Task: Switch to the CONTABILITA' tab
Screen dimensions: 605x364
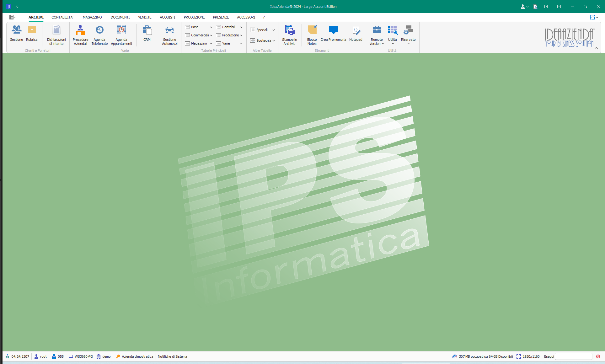Action: (x=62, y=17)
